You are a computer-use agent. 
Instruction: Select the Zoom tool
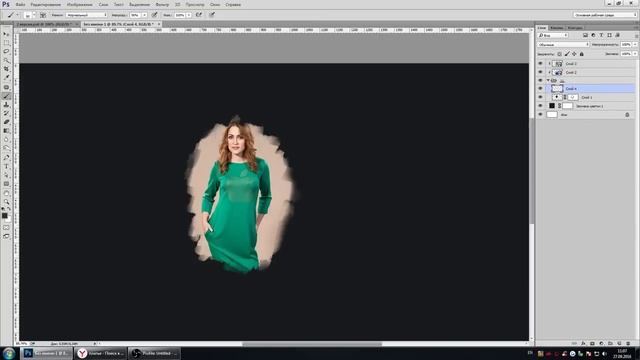click(6, 202)
